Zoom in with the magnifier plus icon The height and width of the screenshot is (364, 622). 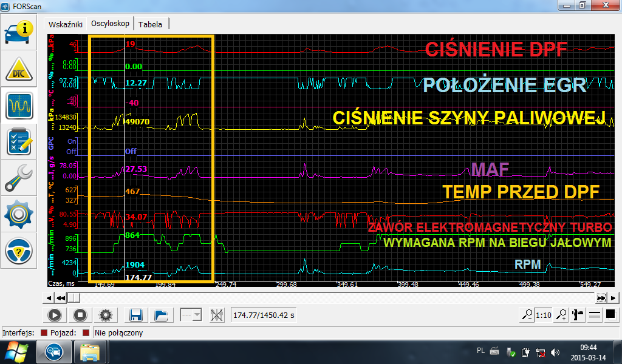coord(562,315)
